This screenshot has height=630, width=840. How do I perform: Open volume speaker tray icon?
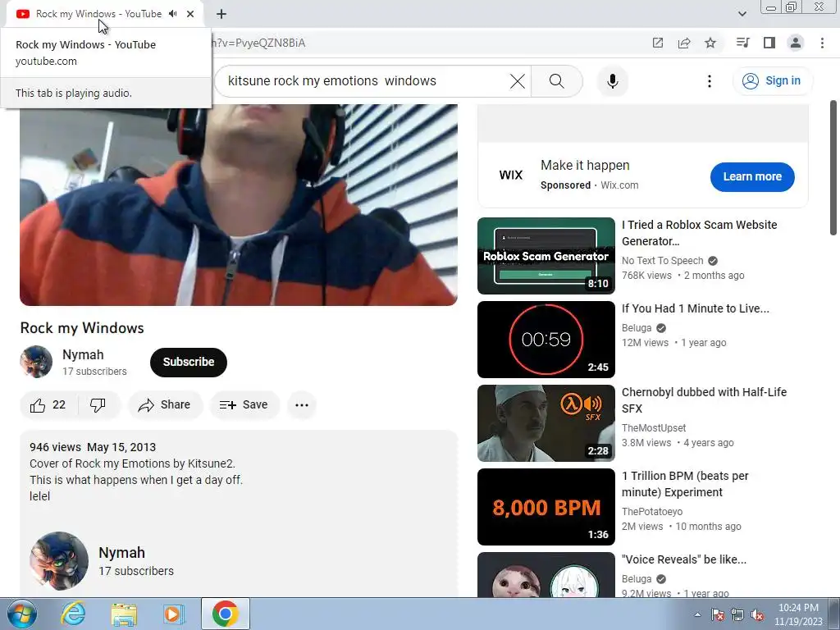[757, 614]
